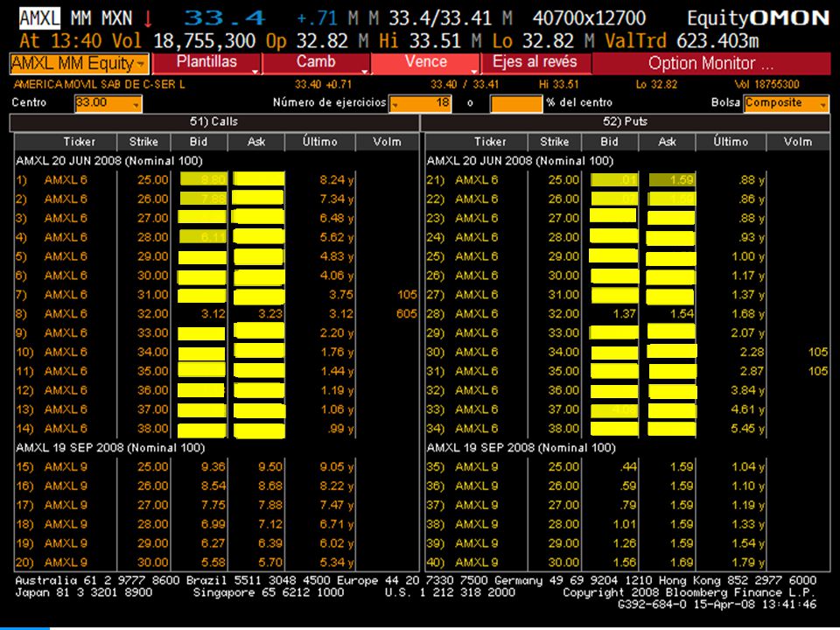Image resolution: width=840 pixels, height=630 pixels.
Task: Click the Ask column header under Calls
Action: point(256,142)
